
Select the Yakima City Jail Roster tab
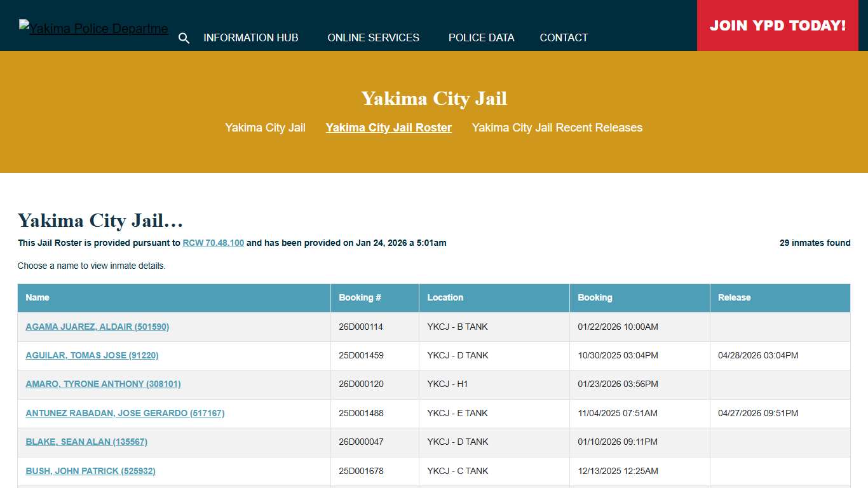[x=388, y=128]
